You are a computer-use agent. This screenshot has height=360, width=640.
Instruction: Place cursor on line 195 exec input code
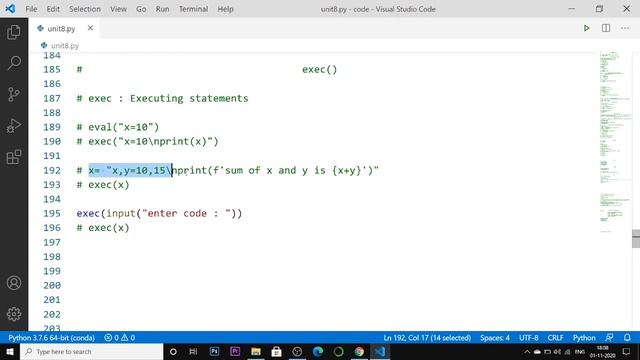tap(159, 213)
